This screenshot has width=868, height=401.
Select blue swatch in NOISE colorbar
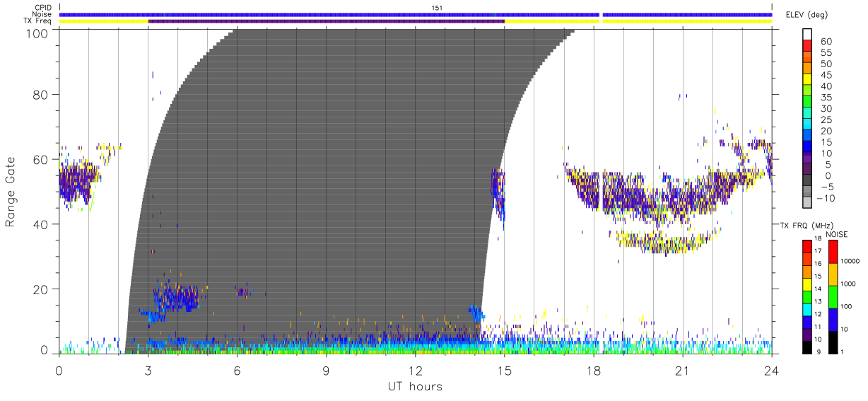click(833, 319)
